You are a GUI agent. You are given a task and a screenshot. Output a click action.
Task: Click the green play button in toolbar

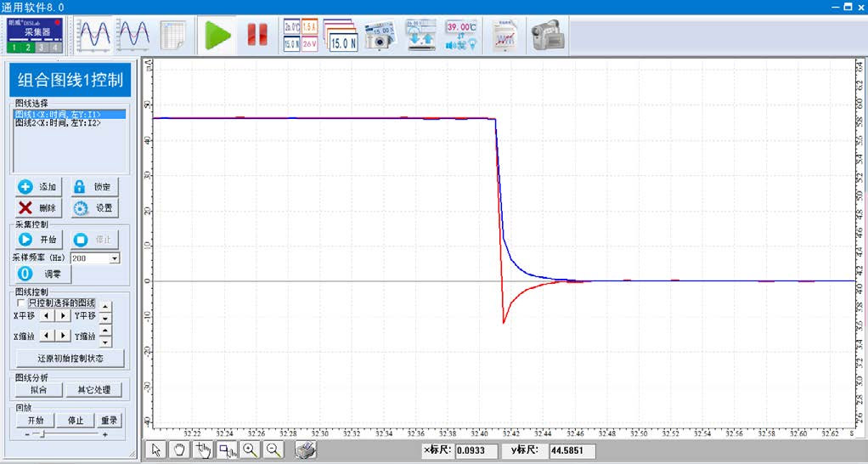(x=218, y=35)
